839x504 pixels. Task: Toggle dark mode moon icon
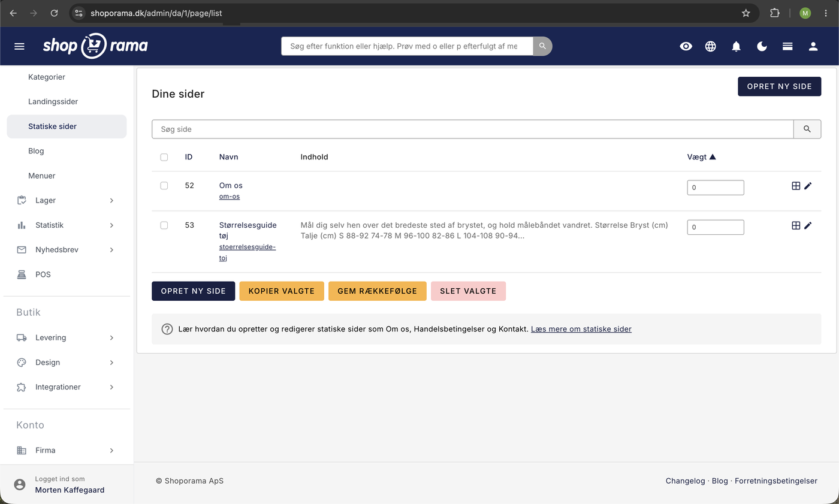tap(762, 46)
